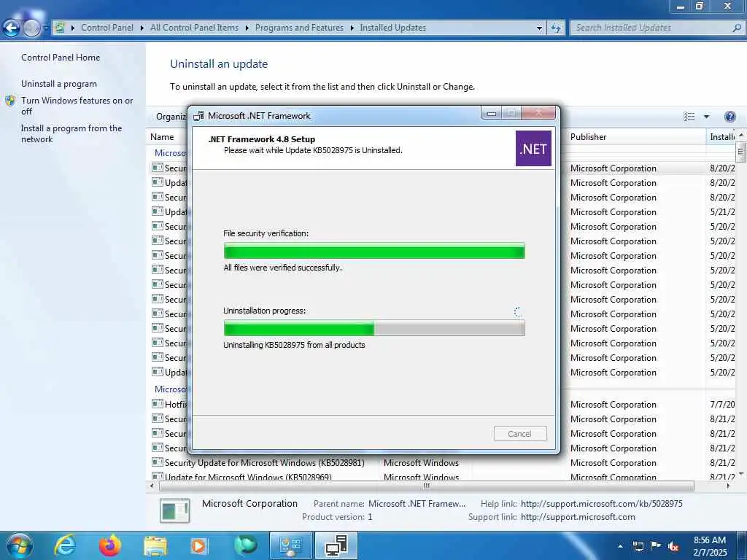Show hidden tray icons arrow
Image resolution: width=747 pixels, height=560 pixels.
pos(620,546)
